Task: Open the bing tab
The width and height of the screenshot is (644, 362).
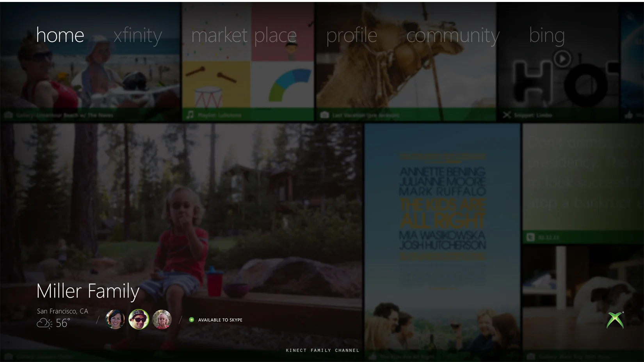Action: point(547,36)
